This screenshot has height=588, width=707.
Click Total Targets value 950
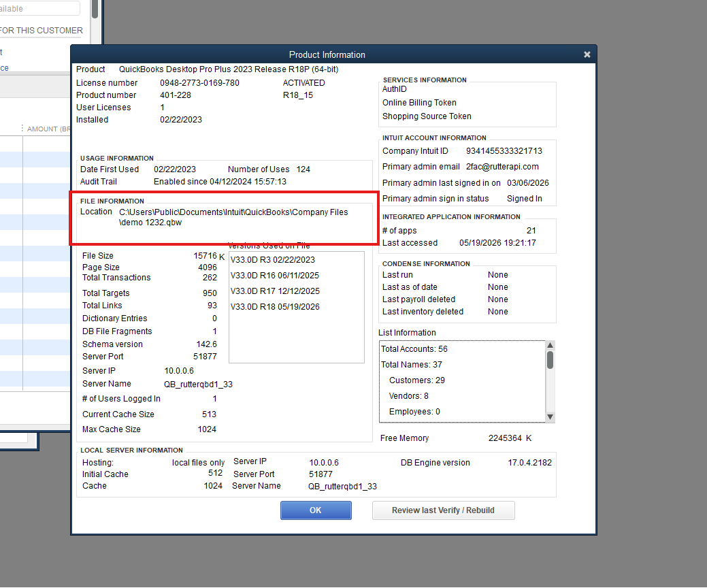(210, 293)
